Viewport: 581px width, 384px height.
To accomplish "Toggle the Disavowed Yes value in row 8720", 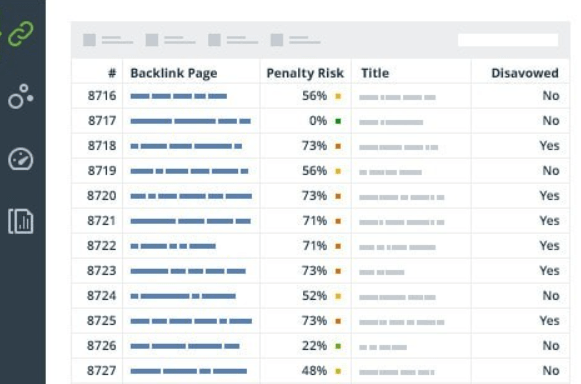I will pos(549,195).
